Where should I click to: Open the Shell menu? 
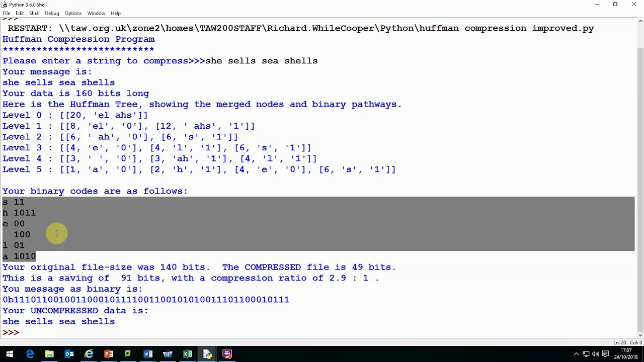(34, 13)
